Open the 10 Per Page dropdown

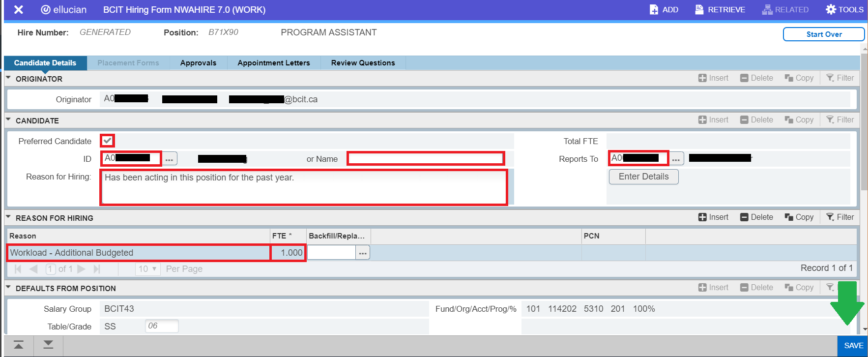click(x=147, y=269)
